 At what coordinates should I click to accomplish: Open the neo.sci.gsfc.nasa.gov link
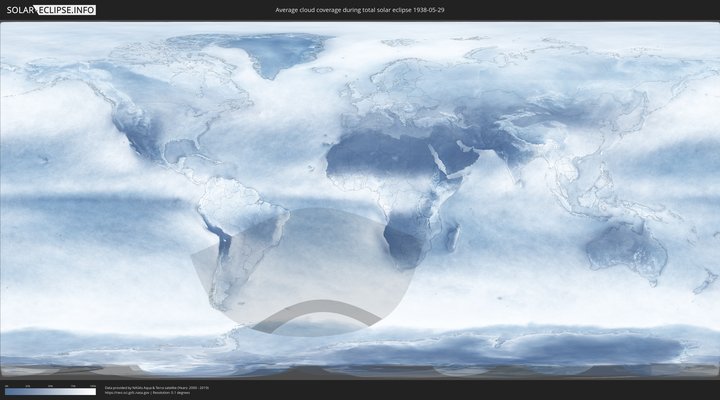(128, 393)
